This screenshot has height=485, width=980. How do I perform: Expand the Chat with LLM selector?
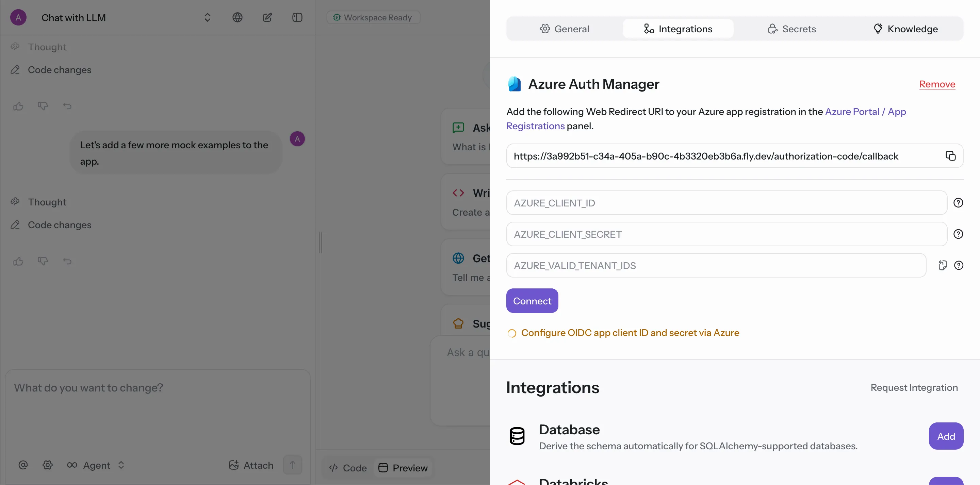[207, 17]
